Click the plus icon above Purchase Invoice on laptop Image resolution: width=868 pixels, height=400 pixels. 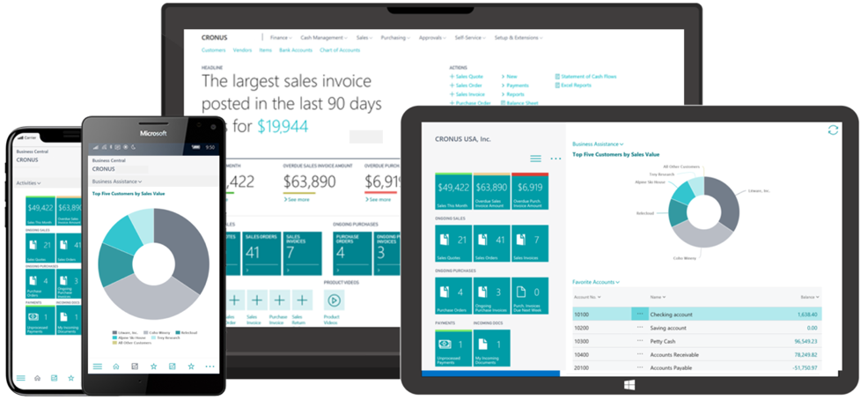pyautogui.click(x=279, y=300)
